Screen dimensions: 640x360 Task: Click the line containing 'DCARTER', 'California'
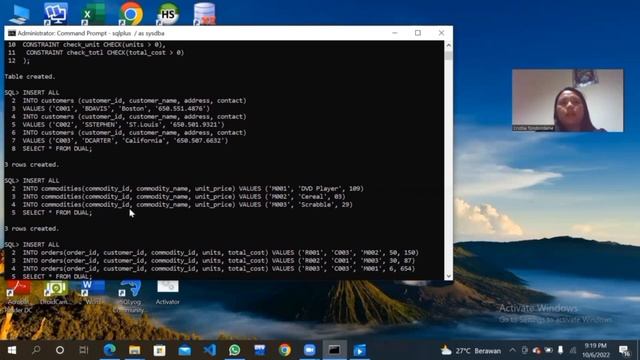click(x=125, y=140)
